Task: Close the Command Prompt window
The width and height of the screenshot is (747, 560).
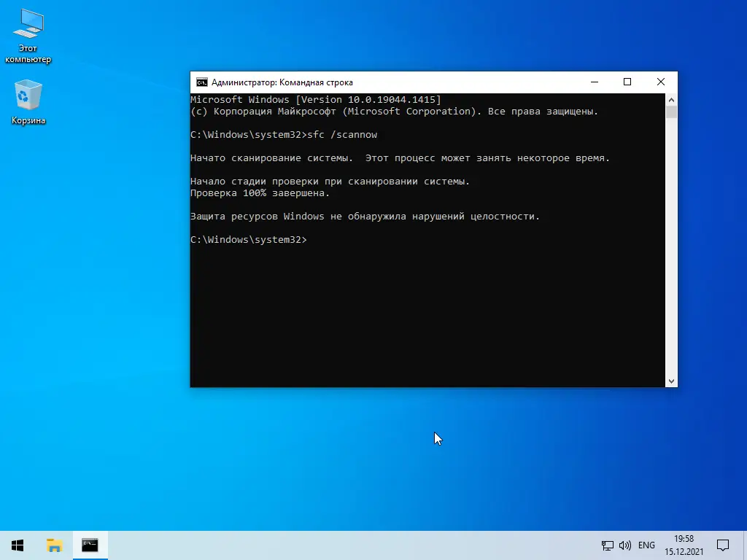Action: [x=661, y=82]
